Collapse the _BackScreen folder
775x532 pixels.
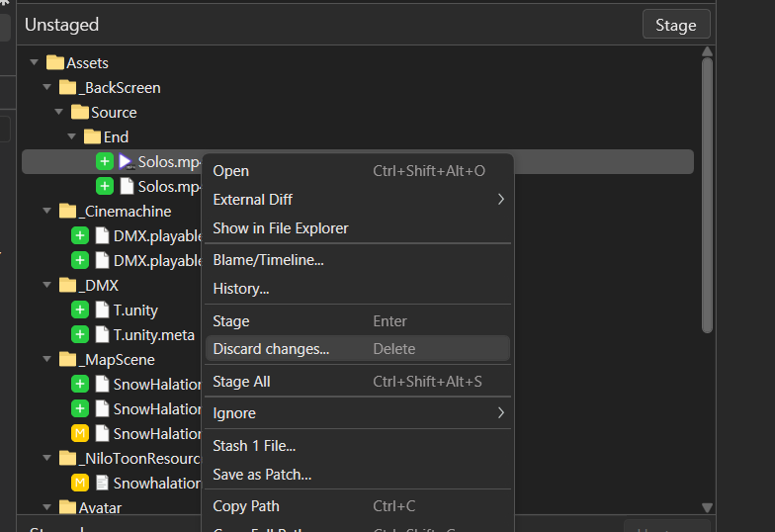(x=46, y=88)
